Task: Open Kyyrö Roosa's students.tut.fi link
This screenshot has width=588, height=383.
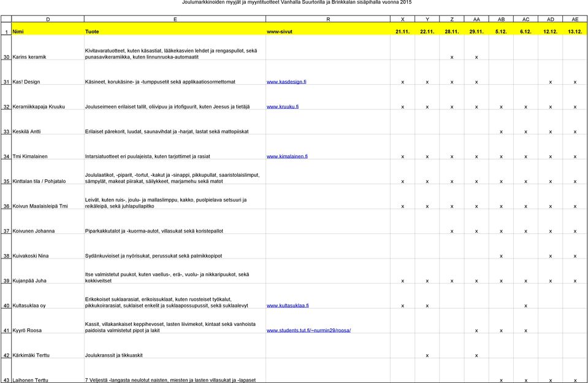Action: pos(308,330)
